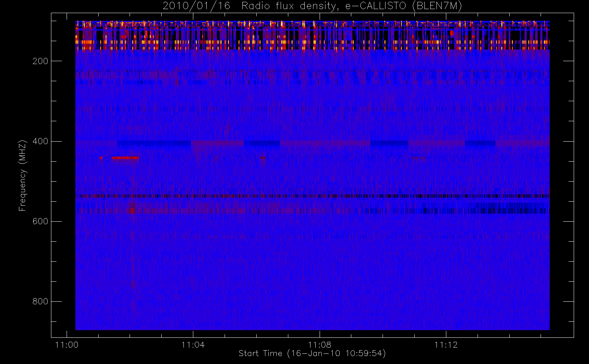Viewport: 589px width, 364px height.
Task: Click the plot title 'Radio flux density, e-CALLISTO (BLEN7M)'
Action: coord(352,6)
